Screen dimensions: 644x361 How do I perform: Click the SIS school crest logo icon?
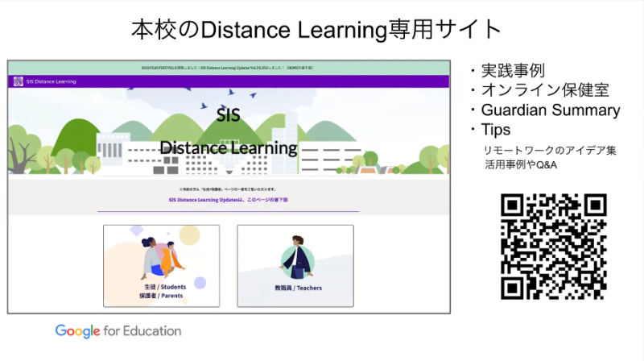pos(18,81)
